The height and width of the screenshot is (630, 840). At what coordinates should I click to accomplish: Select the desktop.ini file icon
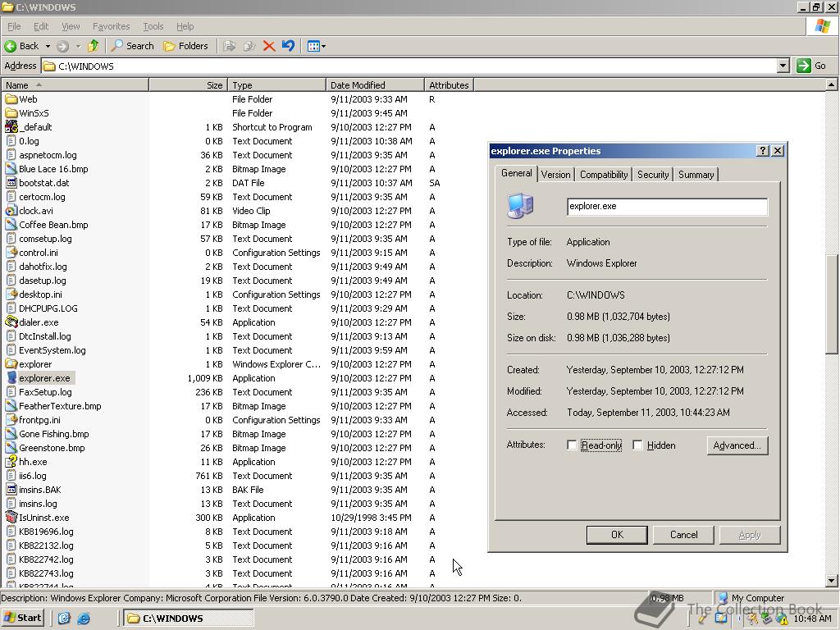tap(11, 294)
